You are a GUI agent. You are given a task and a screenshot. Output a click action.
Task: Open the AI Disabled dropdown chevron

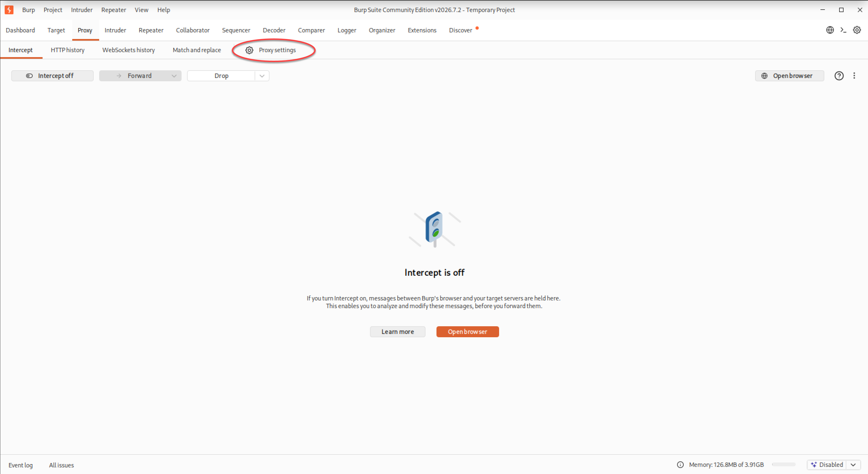pos(853,465)
